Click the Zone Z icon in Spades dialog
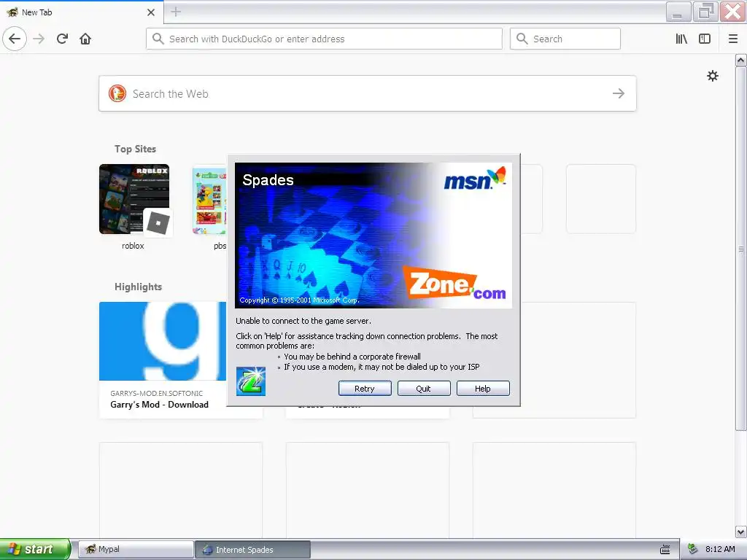The width and height of the screenshot is (747, 560). click(x=251, y=381)
